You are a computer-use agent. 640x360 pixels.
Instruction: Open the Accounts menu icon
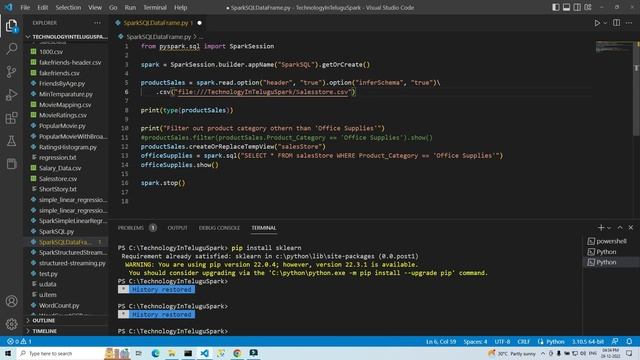coord(11,301)
